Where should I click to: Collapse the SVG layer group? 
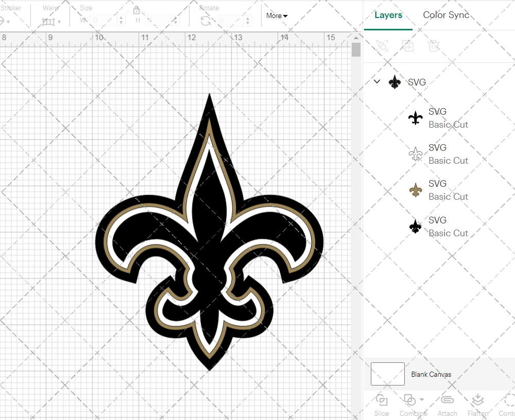(x=377, y=82)
